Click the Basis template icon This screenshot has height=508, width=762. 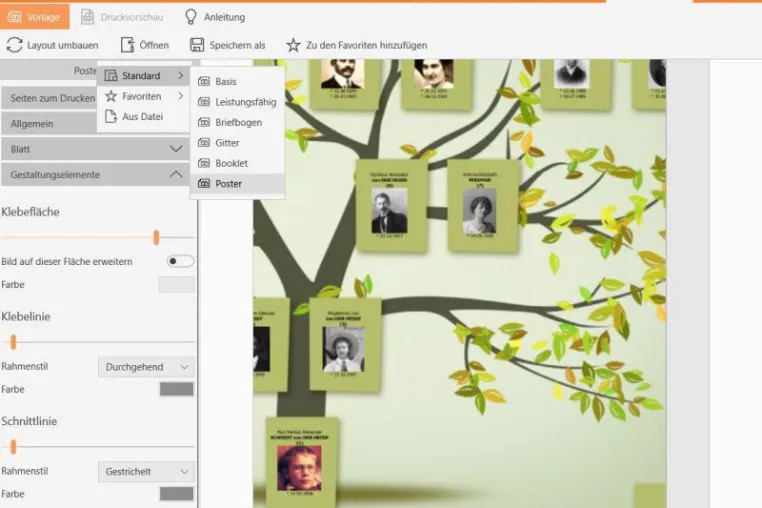pos(204,82)
